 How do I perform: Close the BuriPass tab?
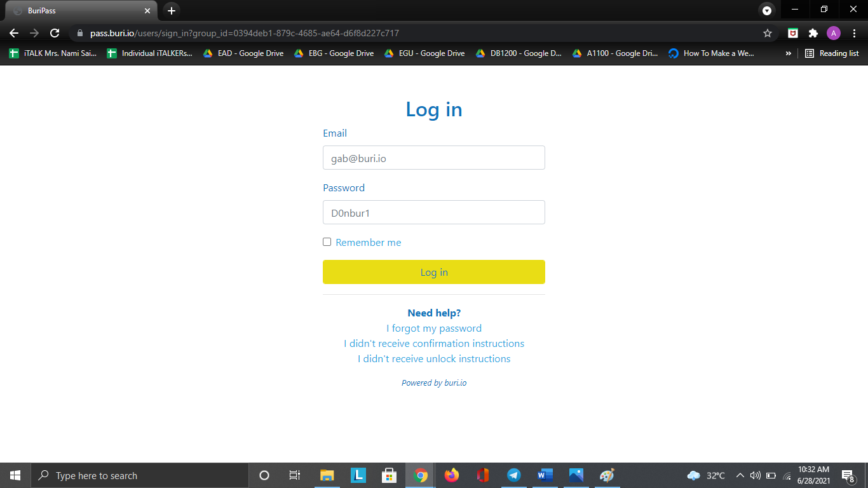click(147, 11)
